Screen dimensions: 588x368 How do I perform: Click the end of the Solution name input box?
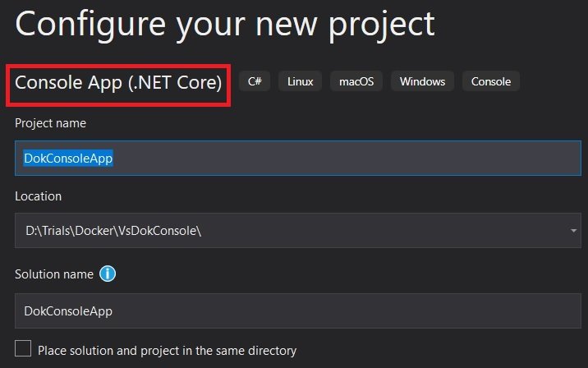[567, 311]
